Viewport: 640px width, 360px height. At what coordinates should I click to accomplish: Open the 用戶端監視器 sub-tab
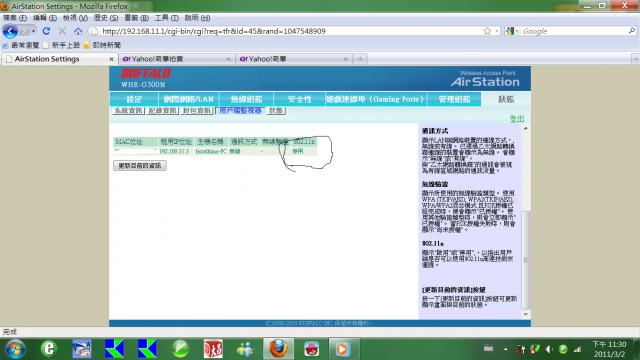[x=240, y=111]
